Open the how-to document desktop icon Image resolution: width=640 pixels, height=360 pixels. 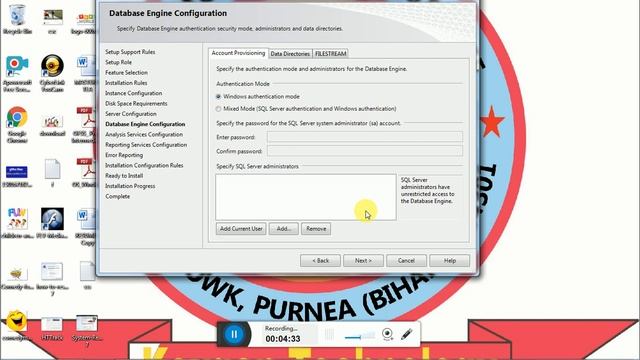coord(52,278)
